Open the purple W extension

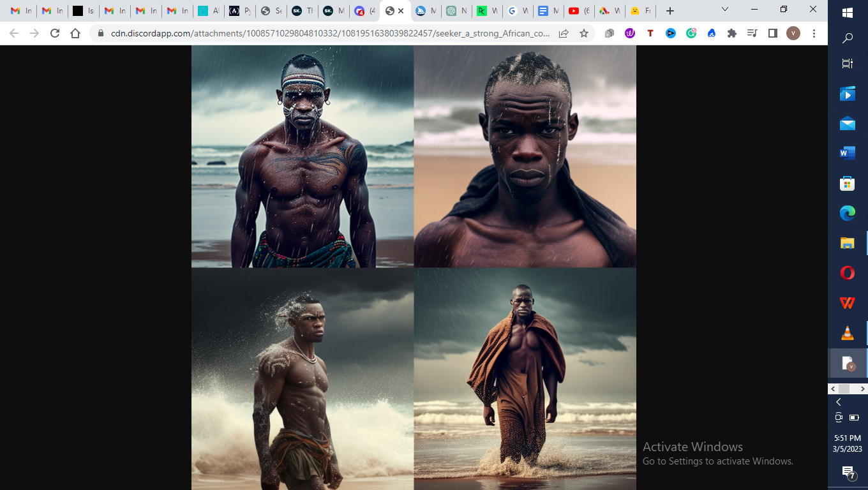(x=630, y=33)
